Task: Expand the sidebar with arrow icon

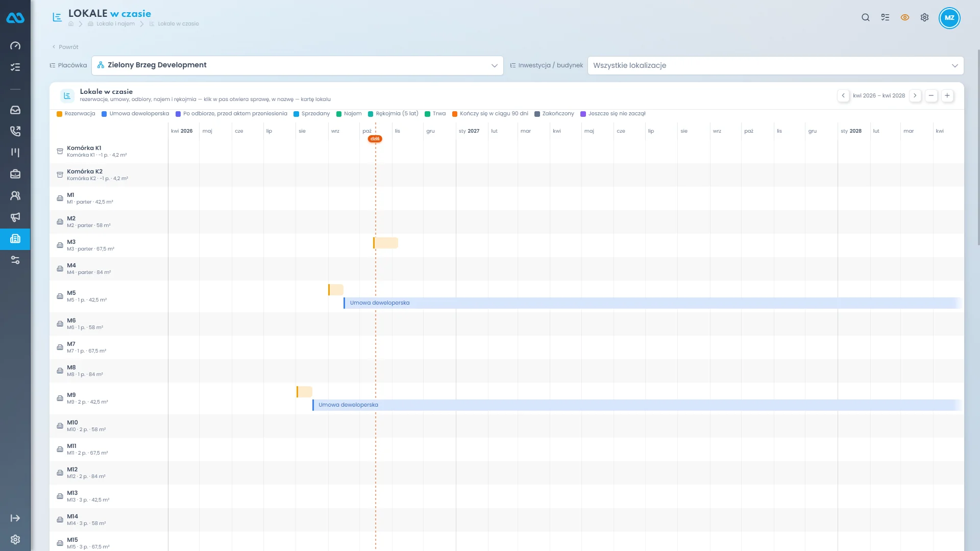Action: pos(15,518)
